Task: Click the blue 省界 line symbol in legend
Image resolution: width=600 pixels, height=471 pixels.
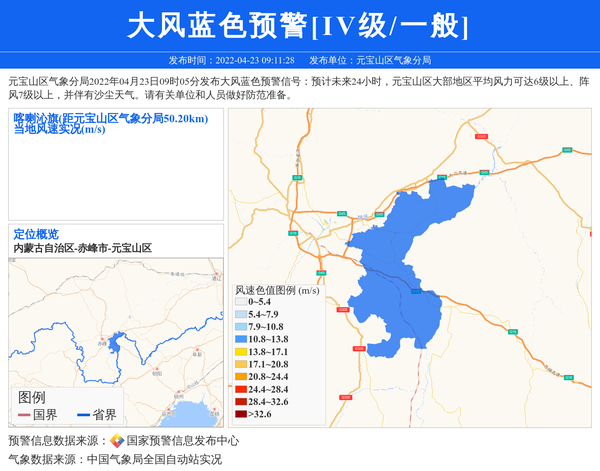Action: [83, 415]
